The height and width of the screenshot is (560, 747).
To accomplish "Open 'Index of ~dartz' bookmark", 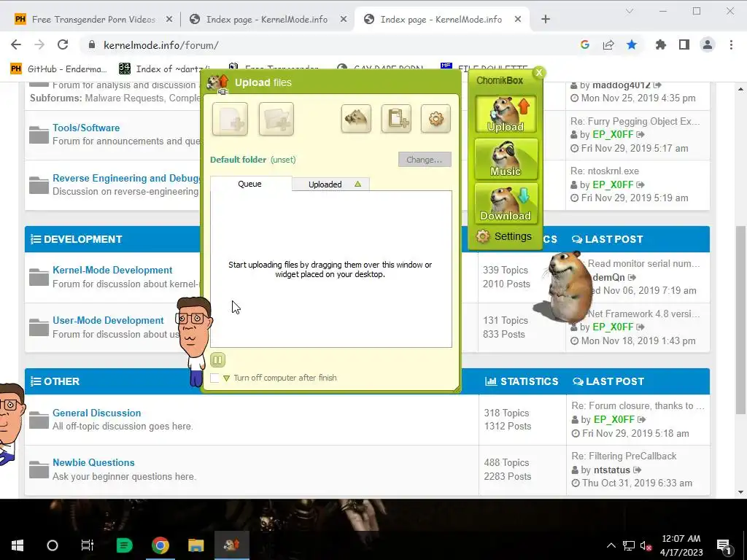I will click(165, 69).
